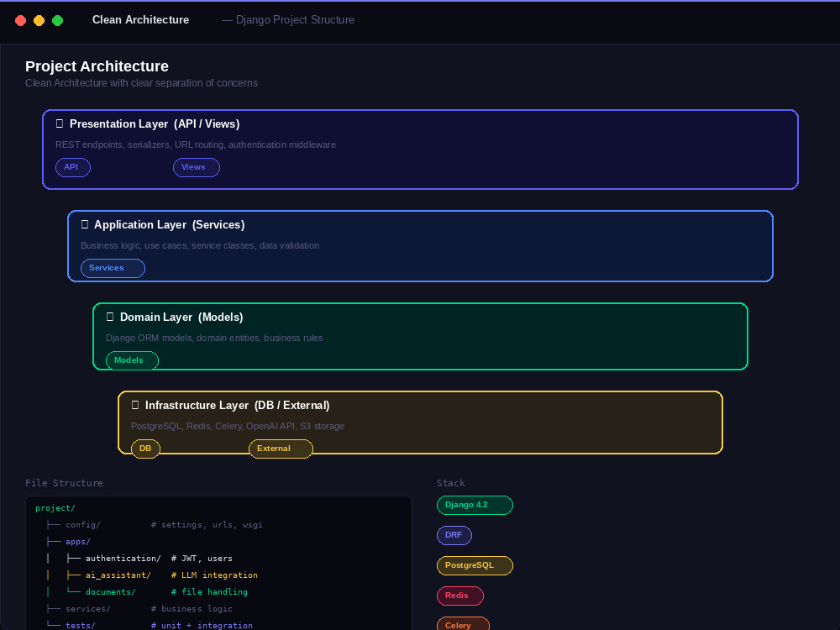Click the 'Business logic, use cases' description

(x=200, y=245)
